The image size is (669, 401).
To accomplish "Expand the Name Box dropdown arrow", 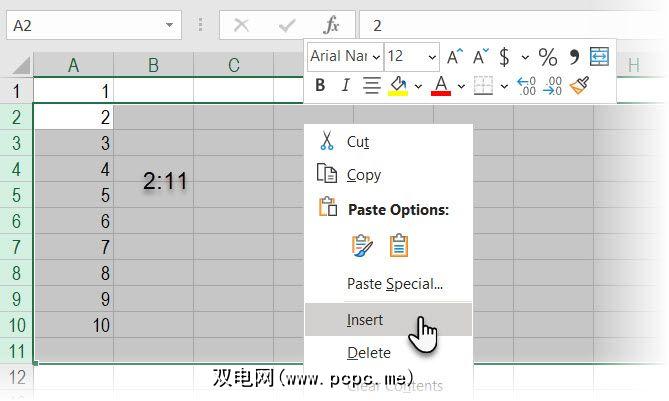I will tap(169, 25).
